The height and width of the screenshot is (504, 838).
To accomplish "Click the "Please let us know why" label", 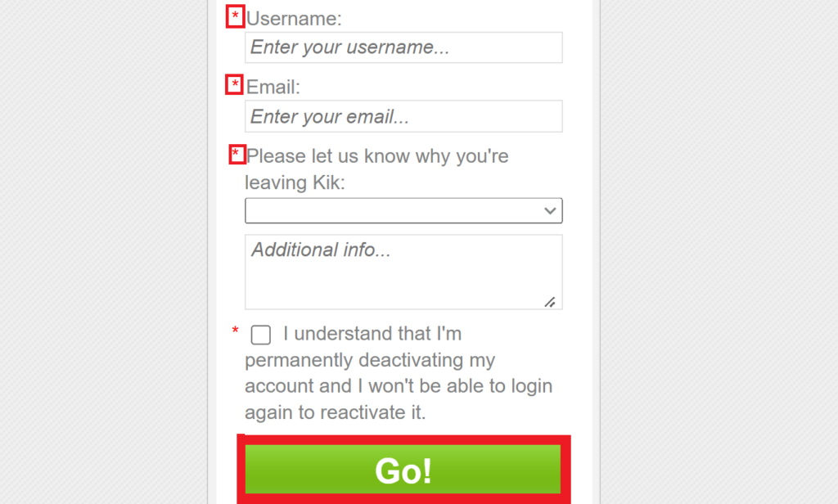I will [377, 155].
